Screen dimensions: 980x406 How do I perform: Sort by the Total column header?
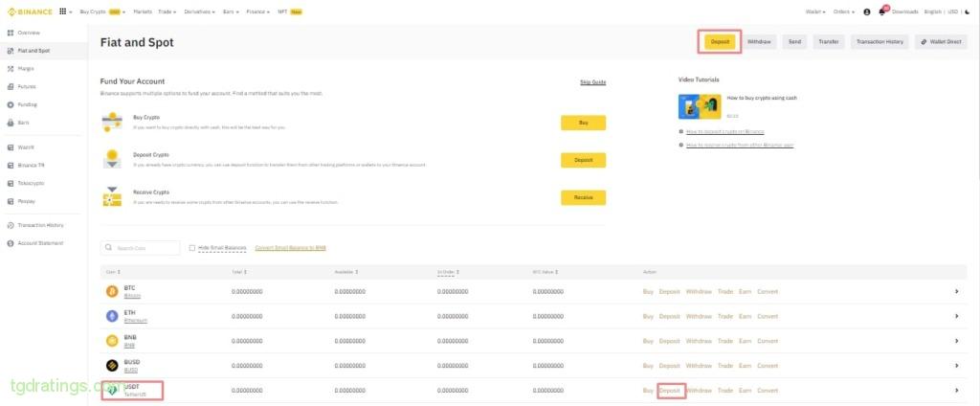tap(238, 272)
